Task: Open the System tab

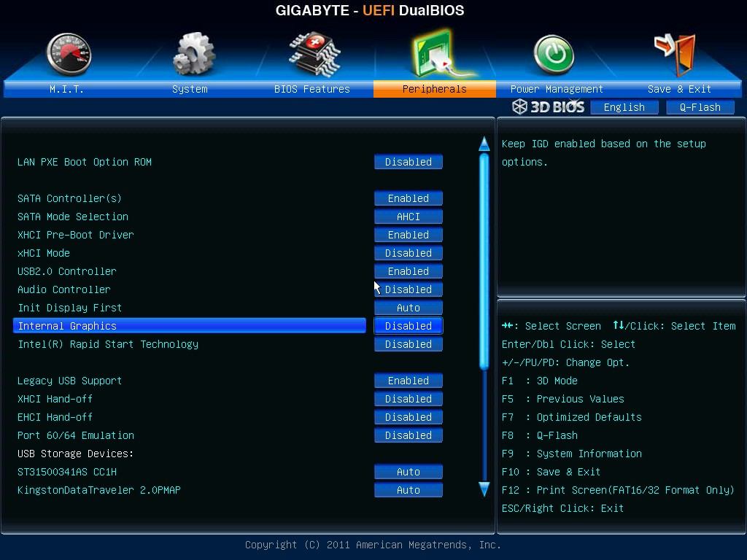Action: coord(190,89)
